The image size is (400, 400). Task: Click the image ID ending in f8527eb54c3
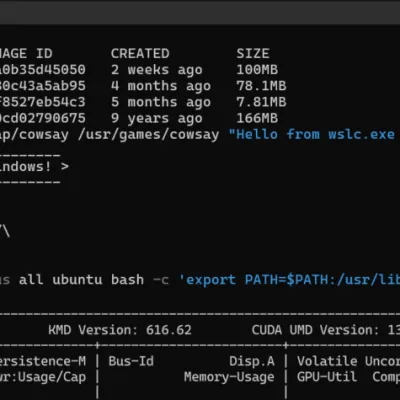[x=43, y=102]
